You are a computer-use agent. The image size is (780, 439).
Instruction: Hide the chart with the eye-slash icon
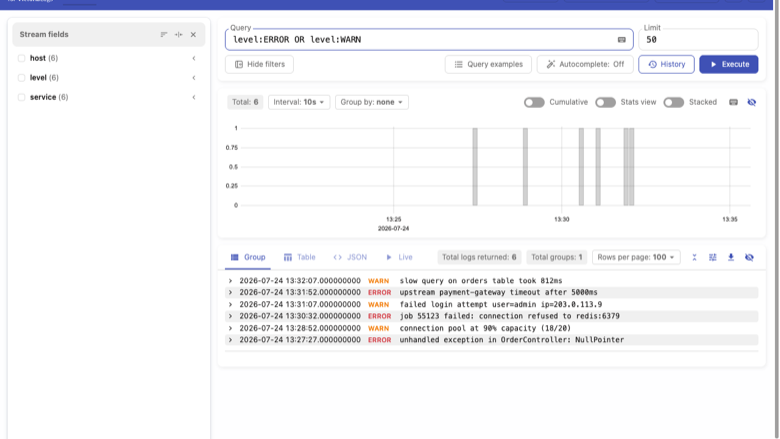tap(752, 102)
